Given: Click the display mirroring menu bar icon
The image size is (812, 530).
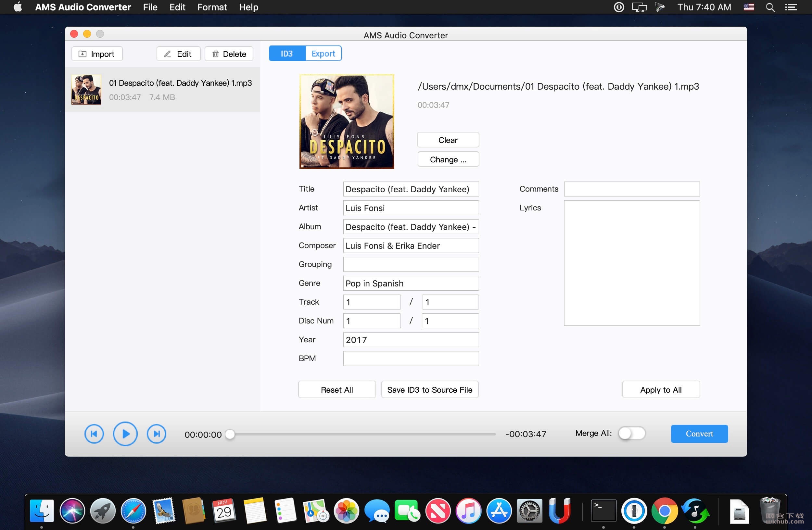Looking at the screenshot, I should pos(639,7).
